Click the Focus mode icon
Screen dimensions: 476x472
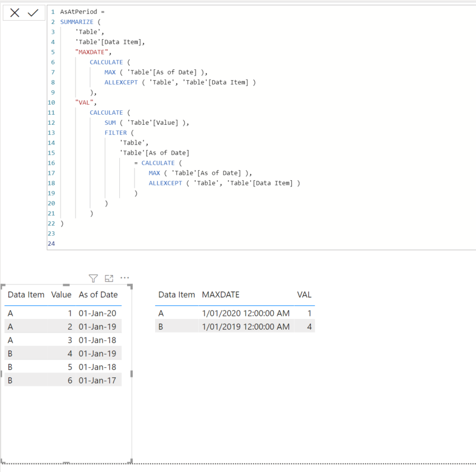point(109,278)
